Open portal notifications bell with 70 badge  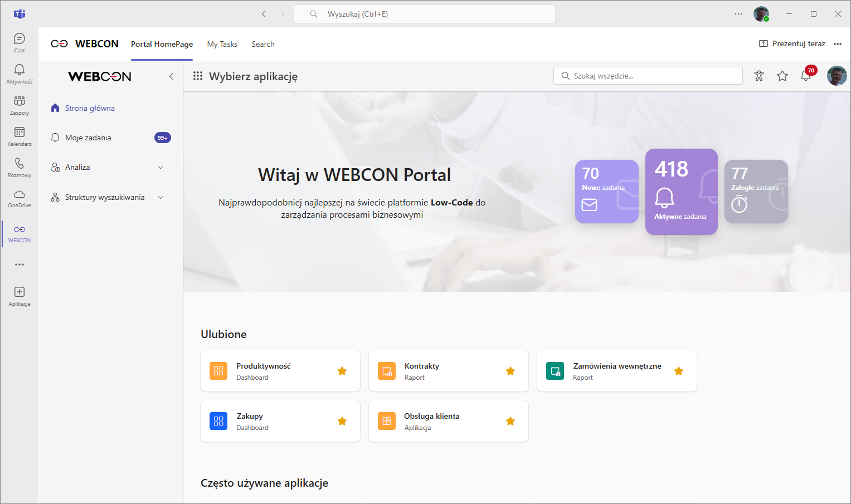pos(806,75)
